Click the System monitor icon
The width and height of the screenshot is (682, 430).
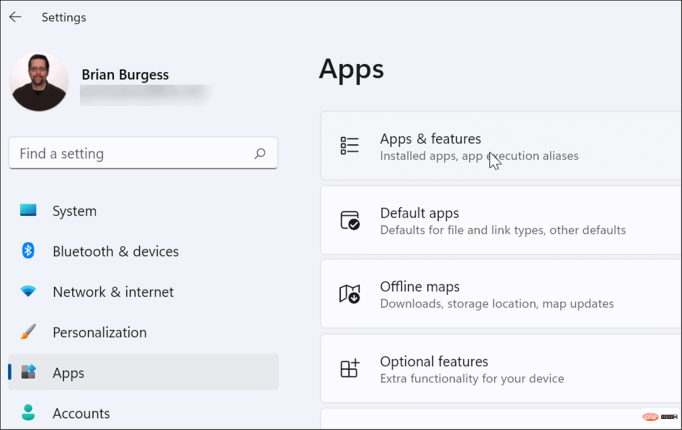pyautogui.click(x=28, y=210)
